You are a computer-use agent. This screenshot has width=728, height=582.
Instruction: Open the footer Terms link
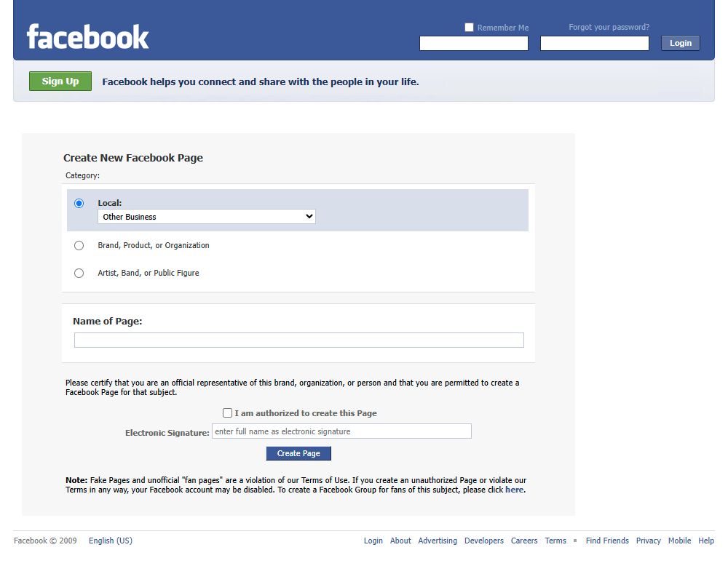(555, 541)
